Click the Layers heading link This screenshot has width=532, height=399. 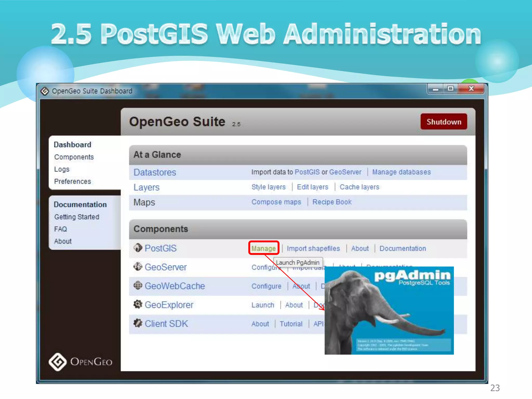(147, 188)
